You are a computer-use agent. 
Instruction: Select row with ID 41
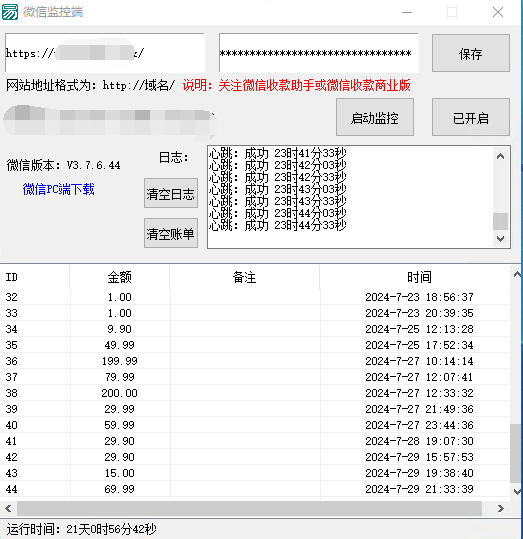tap(254, 441)
